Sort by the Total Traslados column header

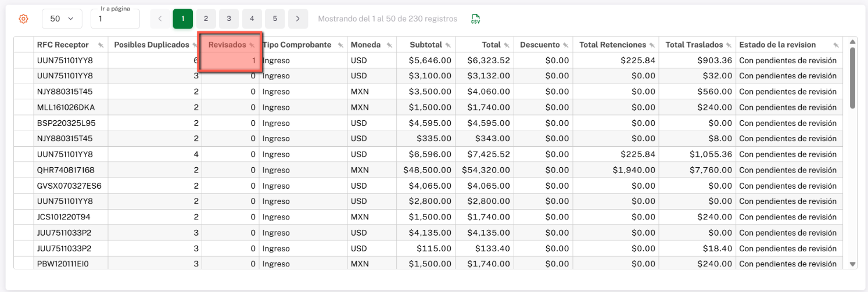[694, 45]
